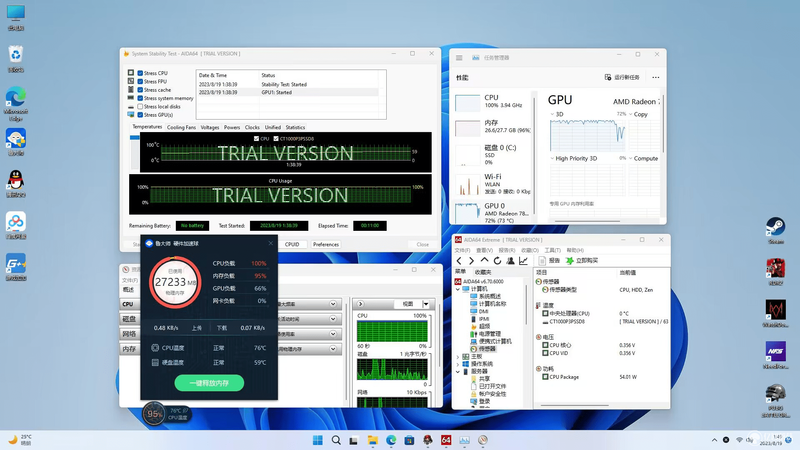800x450 pixels.
Task: Switch to the Cooling Fans tab
Action: pyautogui.click(x=181, y=128)
